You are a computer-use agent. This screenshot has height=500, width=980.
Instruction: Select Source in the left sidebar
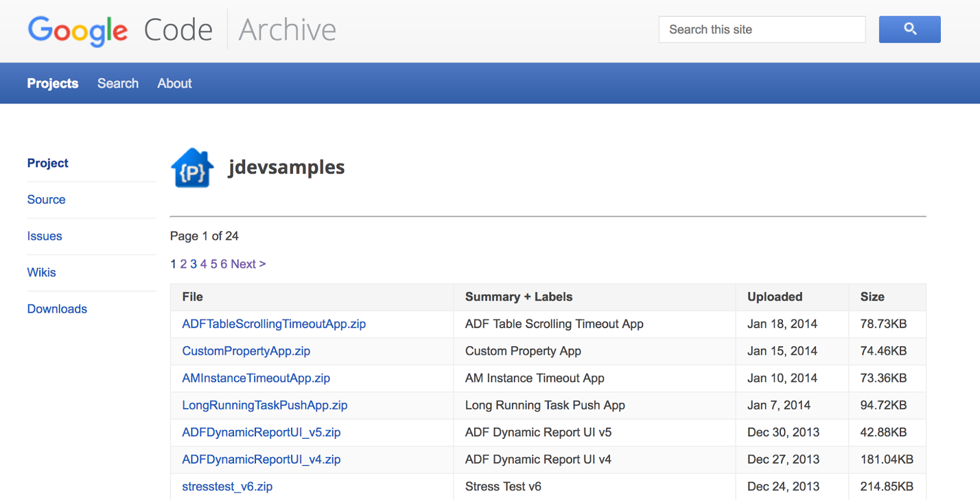point(47,200)
